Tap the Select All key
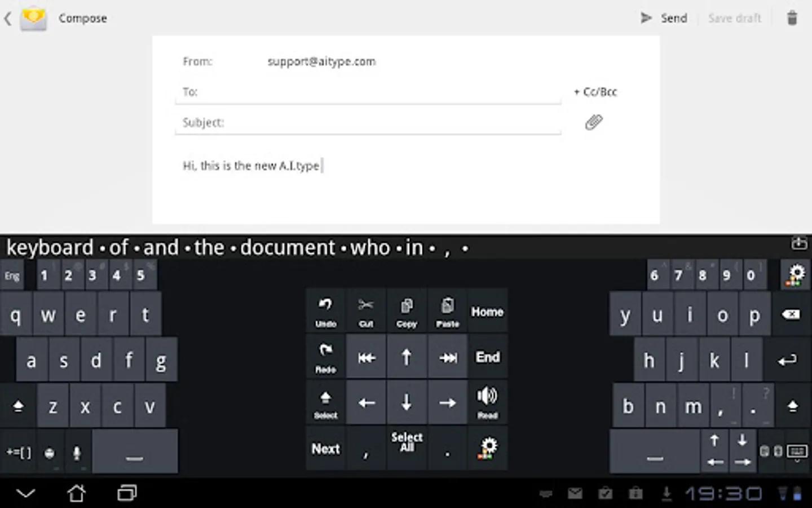 point(407,448)
